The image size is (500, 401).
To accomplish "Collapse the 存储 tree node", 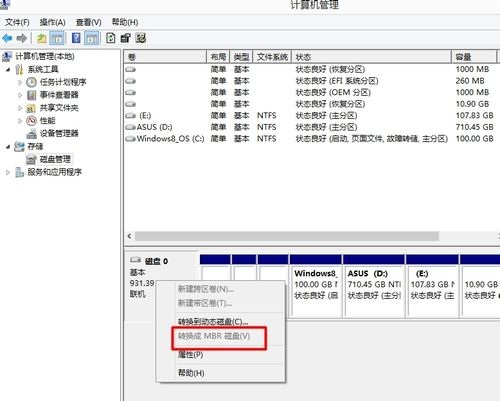I will tap(8, 147).
